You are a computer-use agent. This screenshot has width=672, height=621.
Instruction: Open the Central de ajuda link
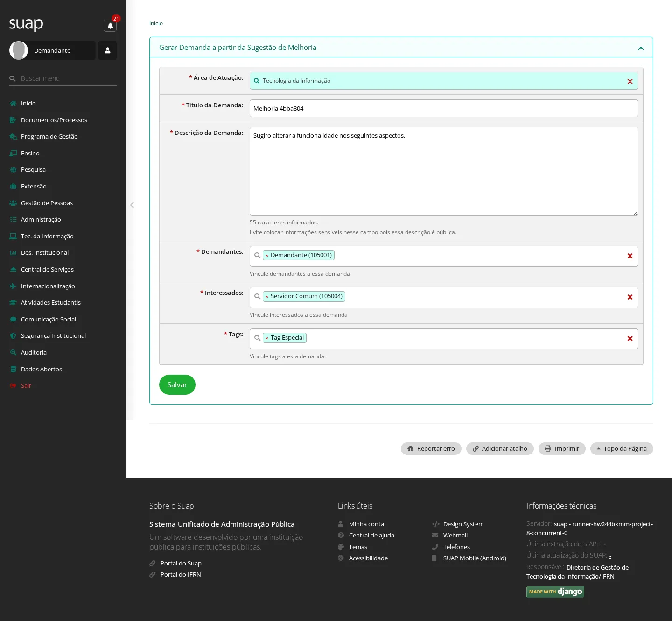pyautogui.click(x=371, y=535)
